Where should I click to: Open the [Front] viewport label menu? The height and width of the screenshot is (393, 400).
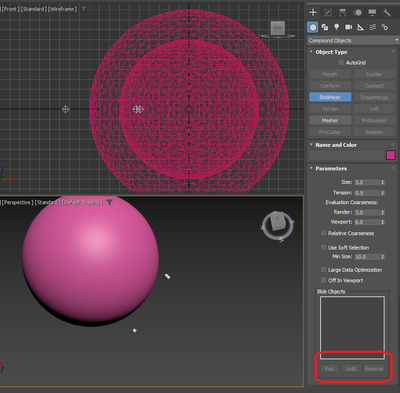tap(10, 9)
